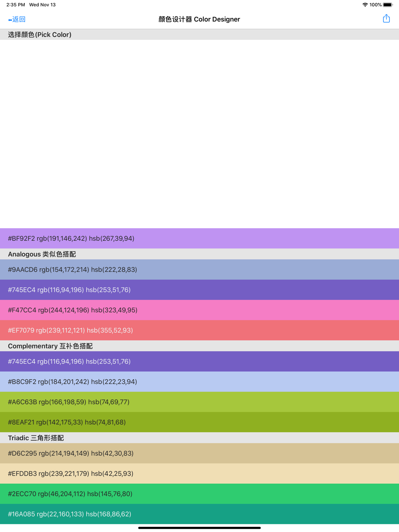Go back using the 返回 button
Image resolution: width=399 pixels, height=532 pixels.
(x=17, y=19)
